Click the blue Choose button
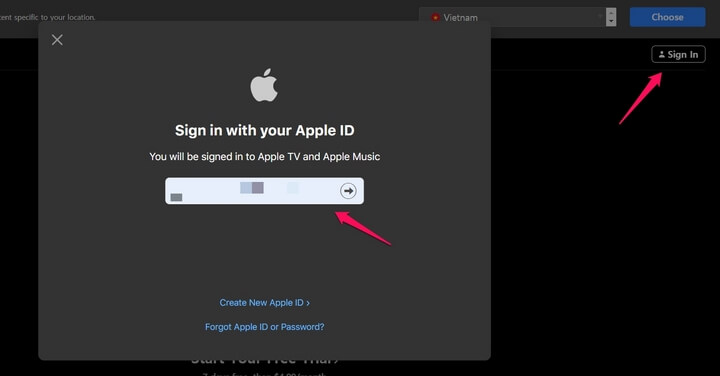Screen dimensions: 720x376 click(667, 17)
